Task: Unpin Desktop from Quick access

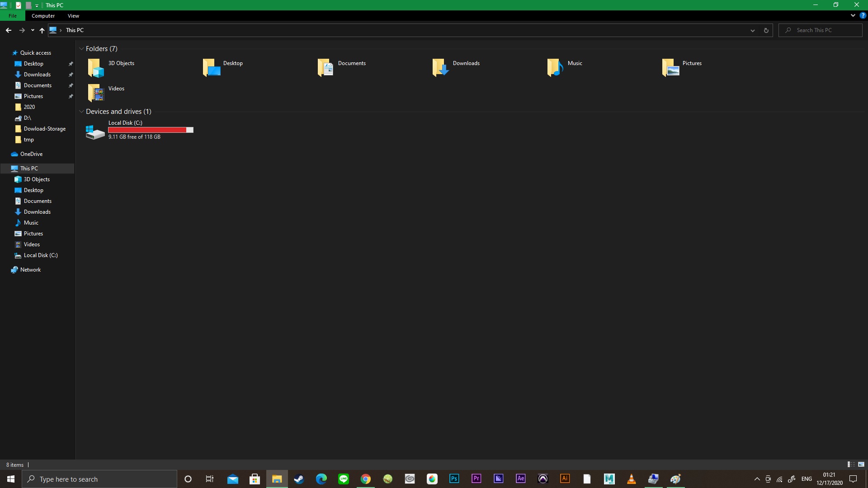Action: (71, 64)
